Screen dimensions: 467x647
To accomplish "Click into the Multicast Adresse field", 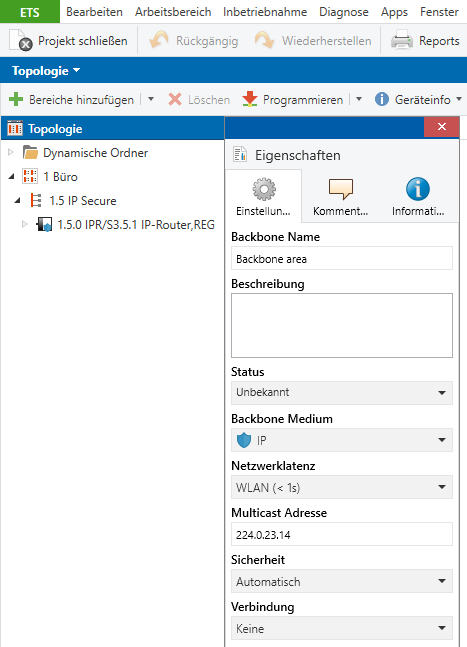I will [x=342, y=534].
